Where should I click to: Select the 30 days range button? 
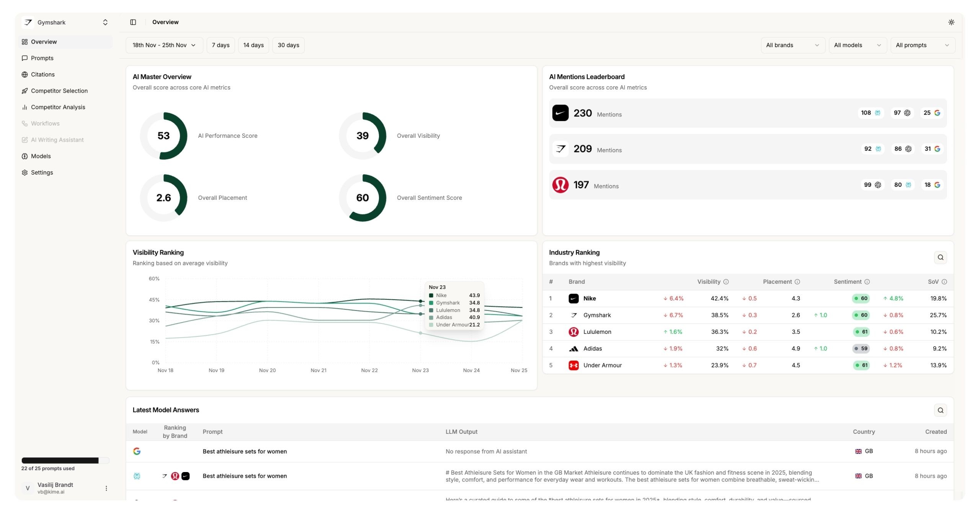(288, 45)
